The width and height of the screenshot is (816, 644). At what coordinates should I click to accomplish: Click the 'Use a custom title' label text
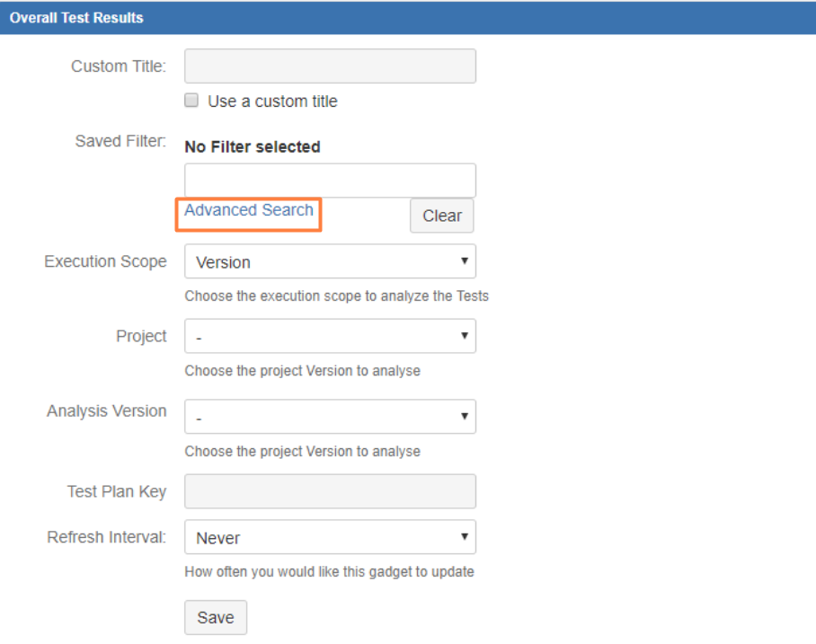tap(272, 101)
